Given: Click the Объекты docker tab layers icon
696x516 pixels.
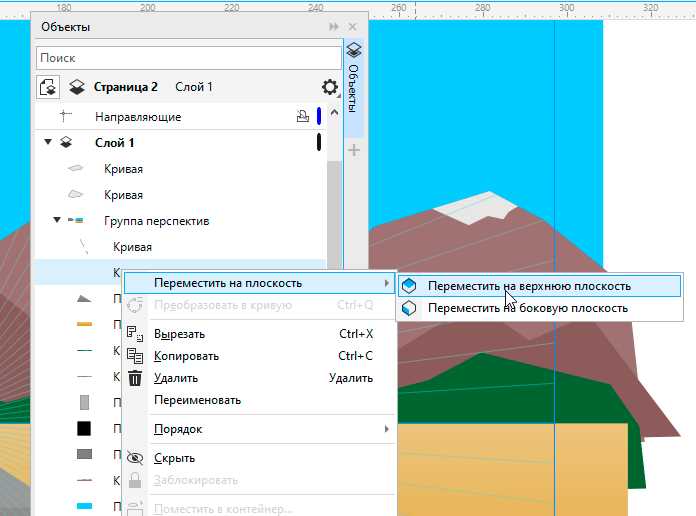Looking at the screenshot, I should (x=354, y=50).
